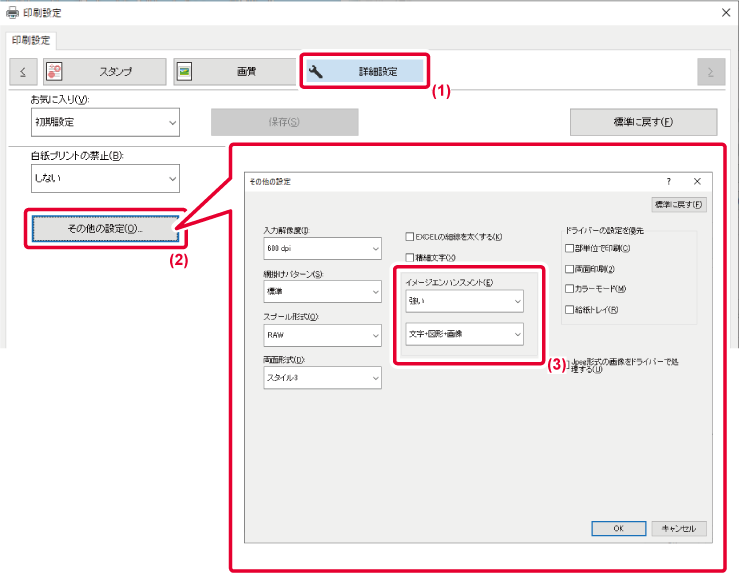Viewport: 739px width, 577px height.
Task: Click 標準に戻す in the print settings
Action: tap(643, 122)
